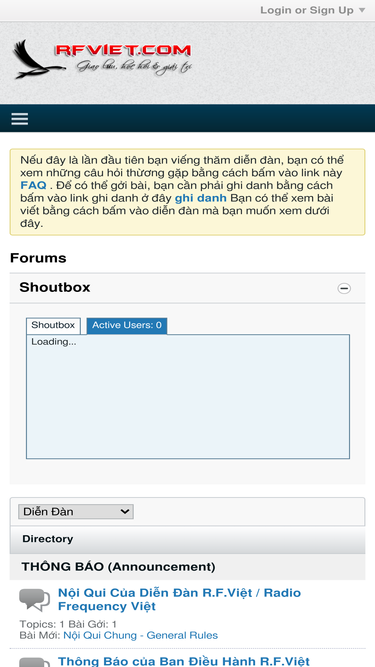
Task: Open the Diễn Đàn select box
Action: pyautogui.click(x=76, y=511)
